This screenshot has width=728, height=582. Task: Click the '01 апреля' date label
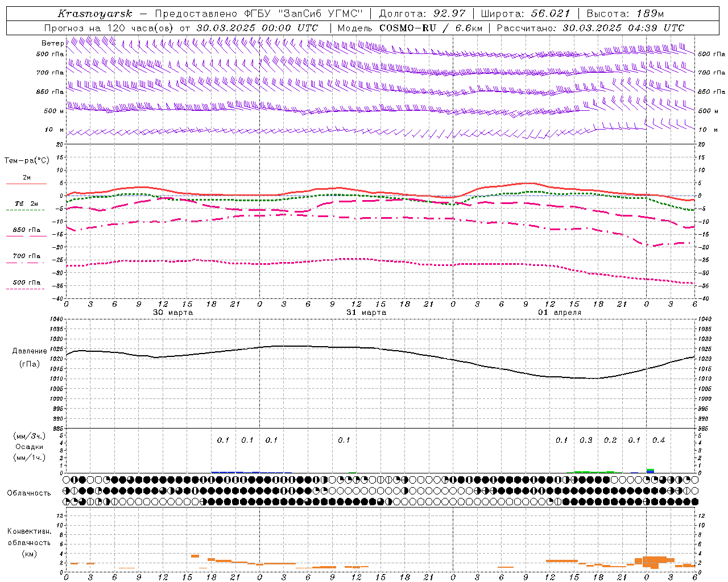click(560, 313)
